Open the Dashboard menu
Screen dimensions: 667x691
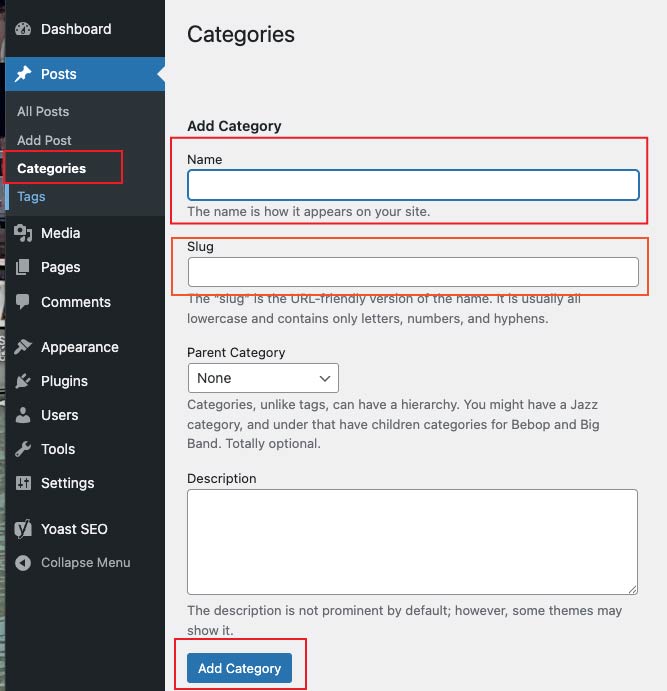point(76,29)
